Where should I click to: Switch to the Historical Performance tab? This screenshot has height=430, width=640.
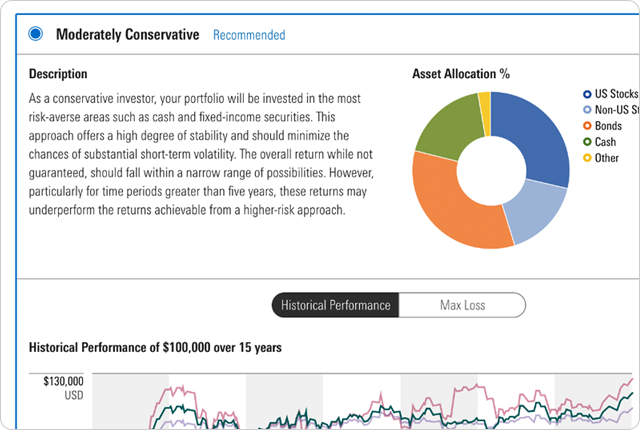coord(335,305)
